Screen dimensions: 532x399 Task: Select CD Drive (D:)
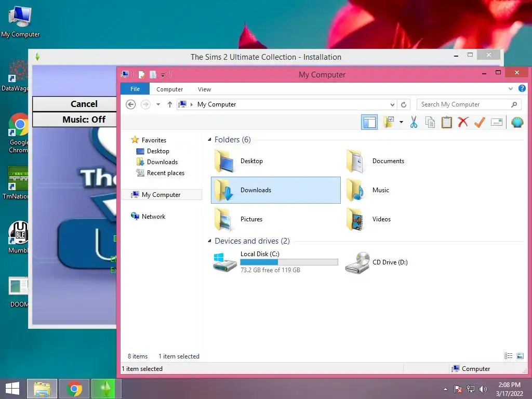coord(407,262)
